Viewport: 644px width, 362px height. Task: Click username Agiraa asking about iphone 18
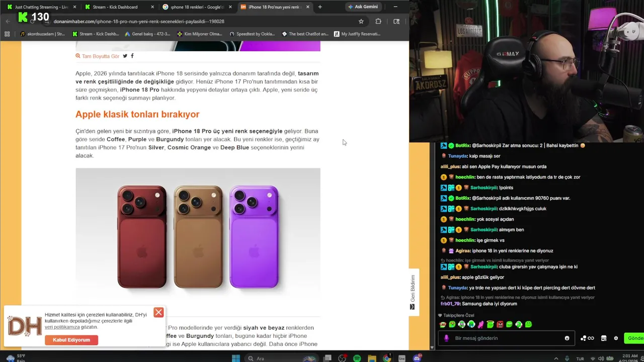click(x=462, y=251)
